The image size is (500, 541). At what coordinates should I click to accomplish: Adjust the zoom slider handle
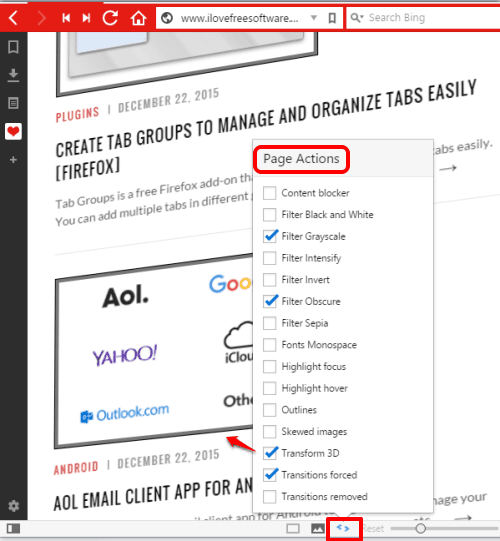coord(420,528)
